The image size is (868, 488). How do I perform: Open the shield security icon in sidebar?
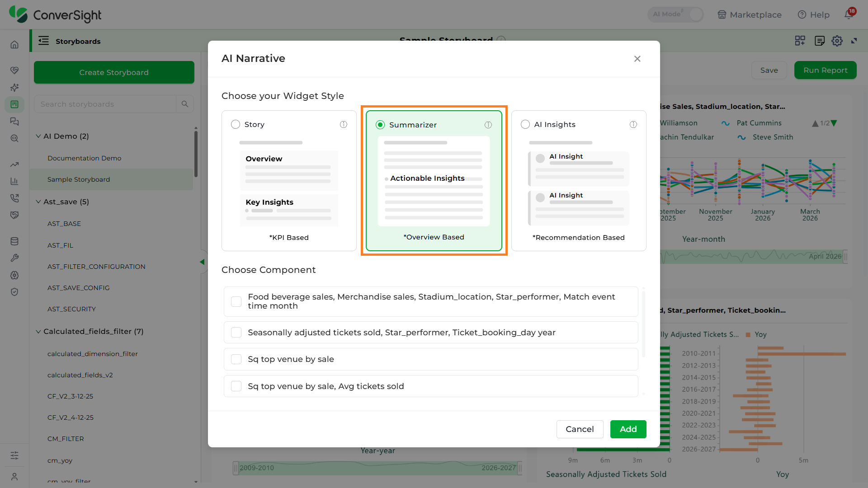tap(14, 292)
